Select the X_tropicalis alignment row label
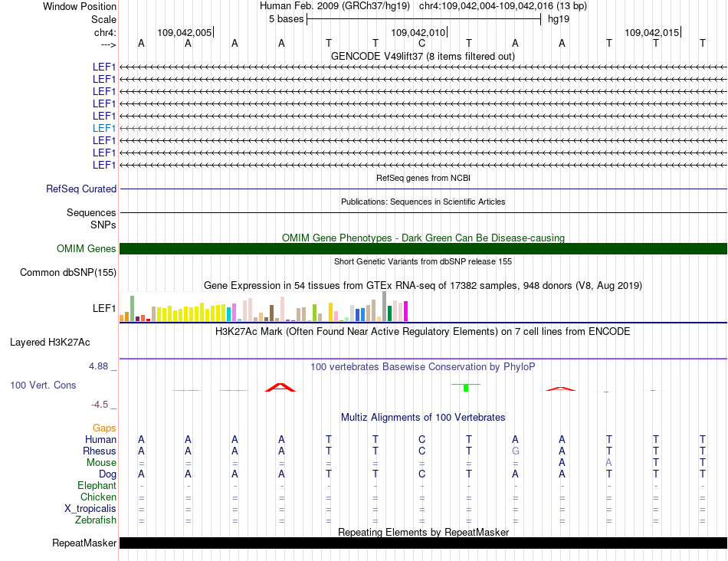Viewport: 728px width, 561px height. click(90, 509)
